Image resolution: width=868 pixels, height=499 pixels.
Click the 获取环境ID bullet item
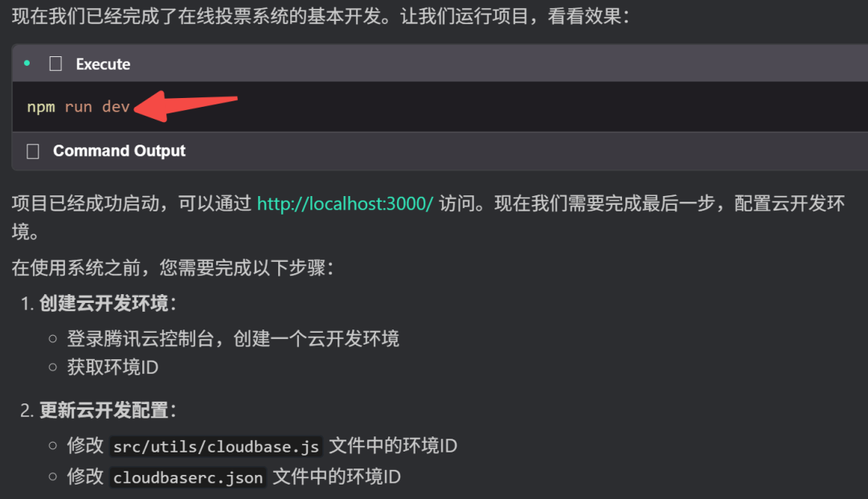pos(113,367)
